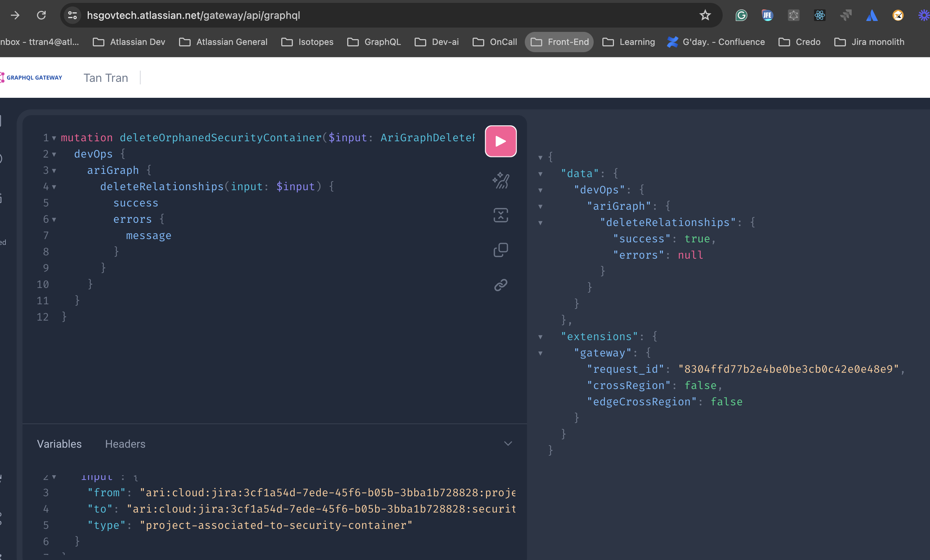
Task: Run the mutation with the play button
Action: 501,141
